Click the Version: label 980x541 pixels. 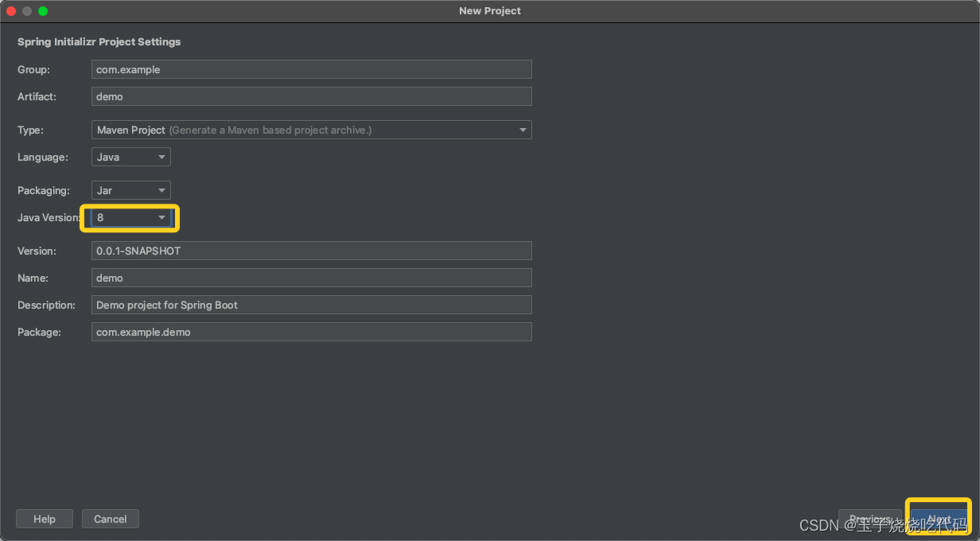pos(37,251)
